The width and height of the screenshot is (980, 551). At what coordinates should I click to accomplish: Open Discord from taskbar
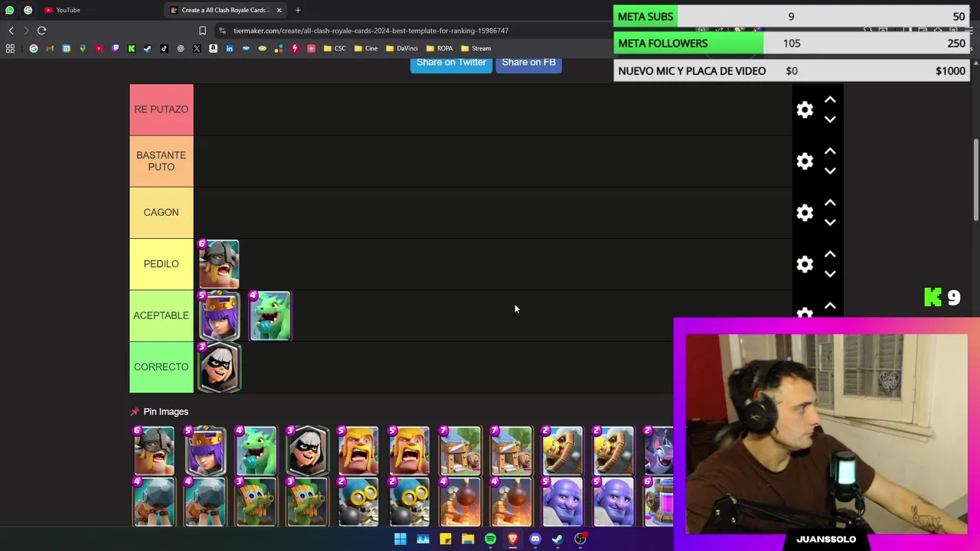tap(535, 539)
